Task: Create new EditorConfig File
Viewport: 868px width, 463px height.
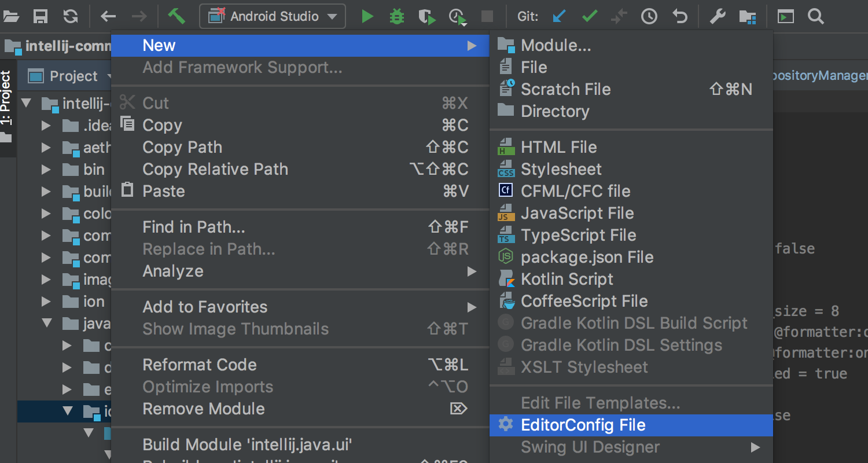Action: pos(631,425)
